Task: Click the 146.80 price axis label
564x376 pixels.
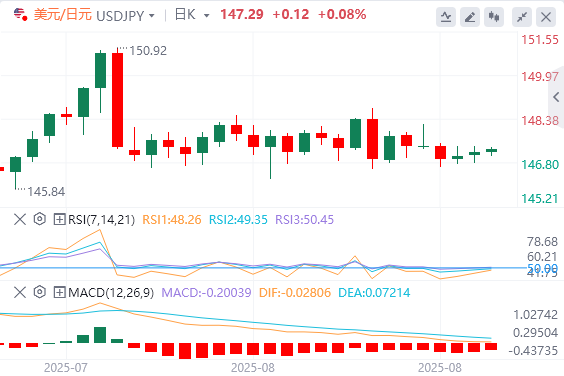Action: (540, 165)
